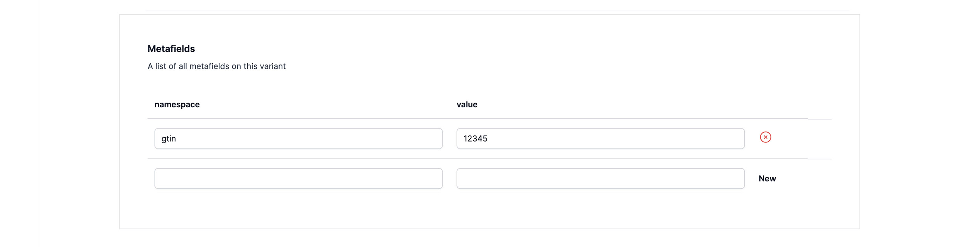Image resolution: width=980 pixels, height=247 pixels.
Task: Click the New label in last row
Action: point(767,179)
